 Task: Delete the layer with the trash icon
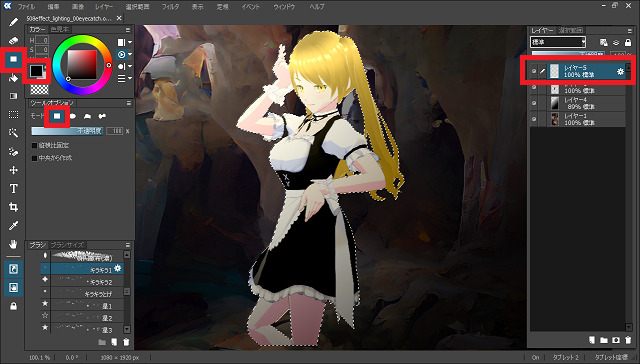628,340
